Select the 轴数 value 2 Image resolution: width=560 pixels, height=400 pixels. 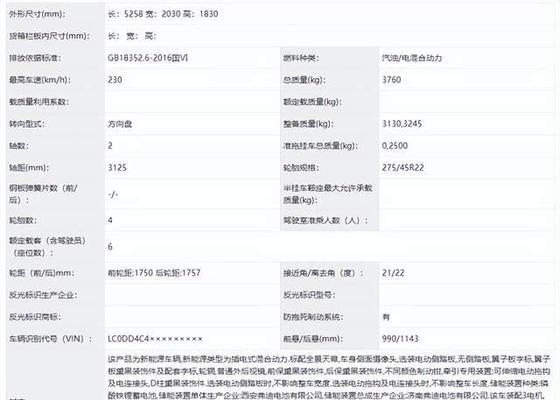click(110, 146)
